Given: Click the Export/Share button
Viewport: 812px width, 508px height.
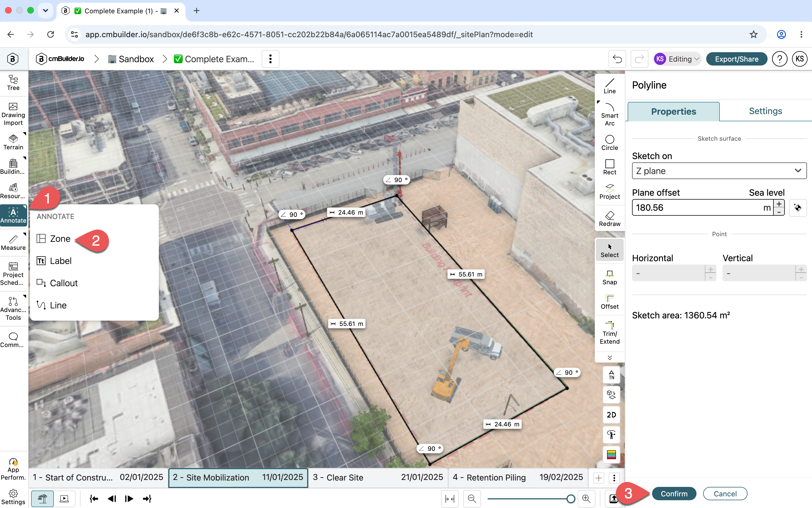Looking at the screenshot, I should click(736, 59).
